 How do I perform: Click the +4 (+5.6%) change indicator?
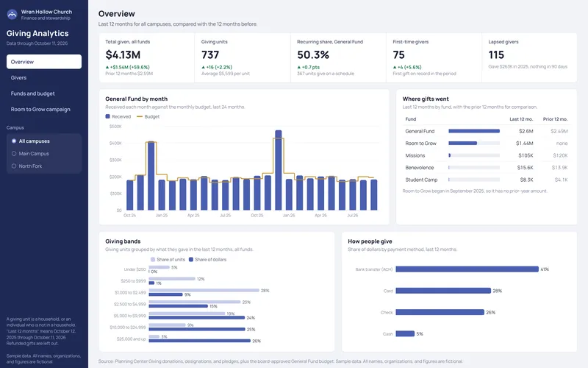coord(408,67)
